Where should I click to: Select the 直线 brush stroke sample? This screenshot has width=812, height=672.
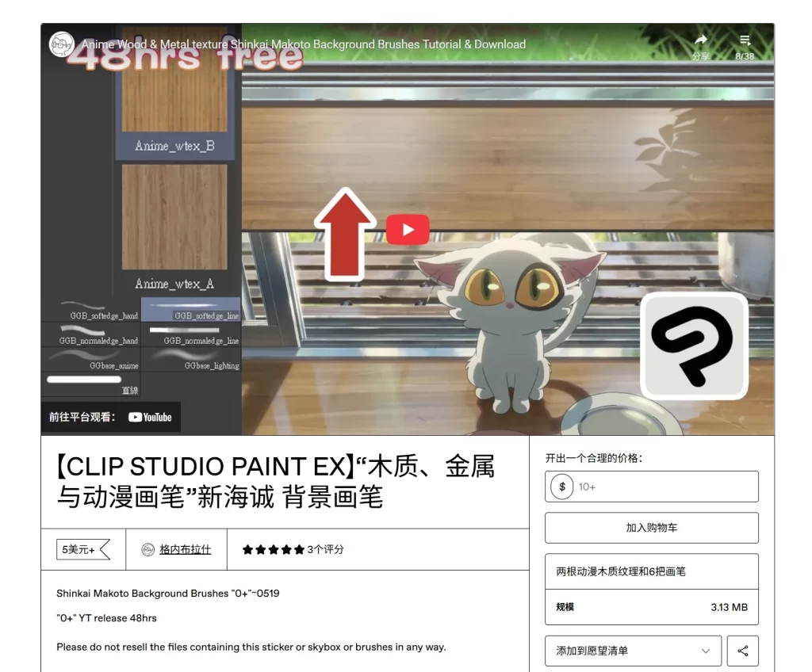pyautogui.click(x=83, y=380)
